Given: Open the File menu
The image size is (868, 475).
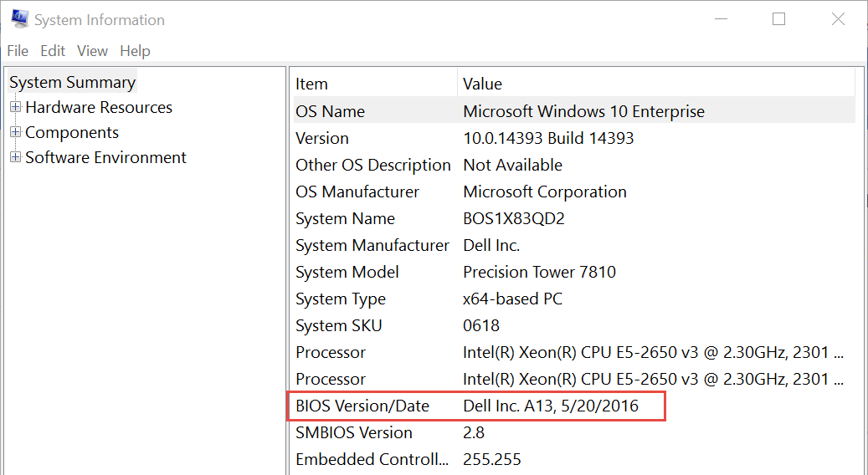Looking at the screenshot, I should [x=18, y=51].
